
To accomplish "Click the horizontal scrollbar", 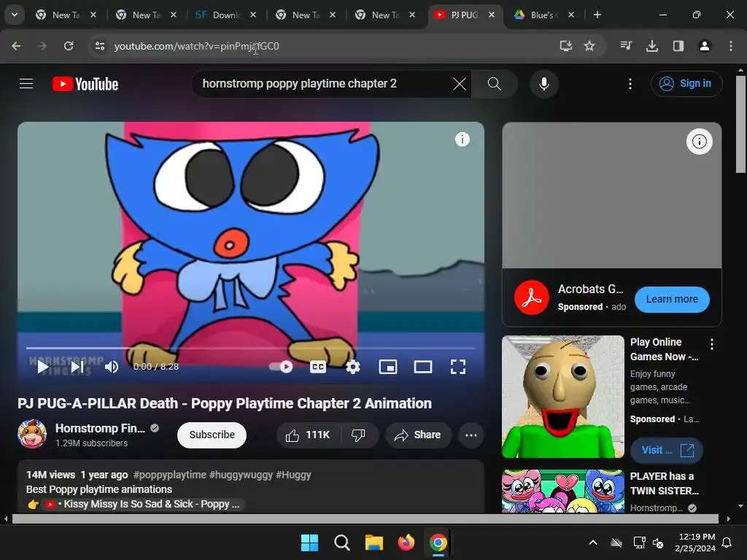I will pos(365,519).
